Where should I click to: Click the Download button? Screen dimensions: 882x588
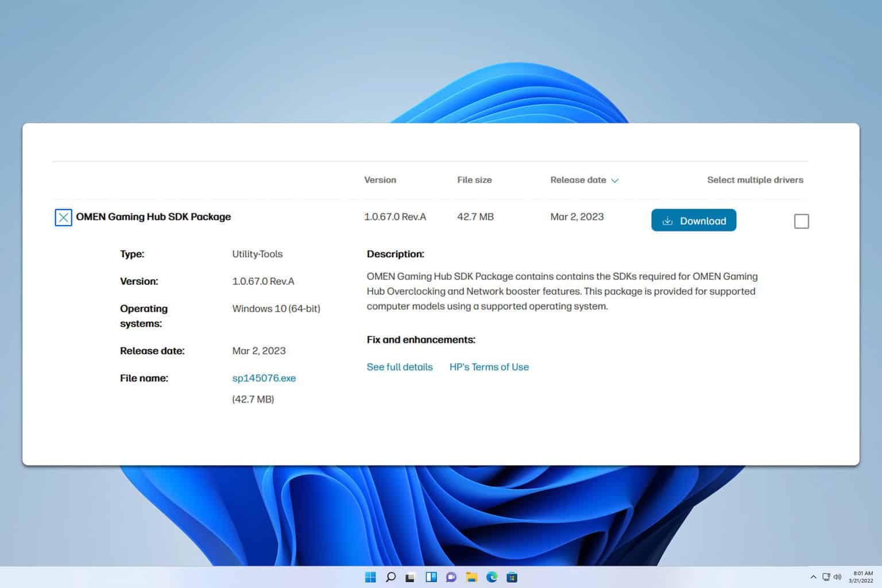click(x=694, y=220)
